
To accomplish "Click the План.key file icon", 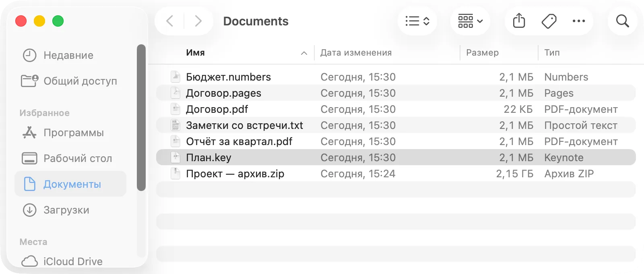I will click(175, 157).
